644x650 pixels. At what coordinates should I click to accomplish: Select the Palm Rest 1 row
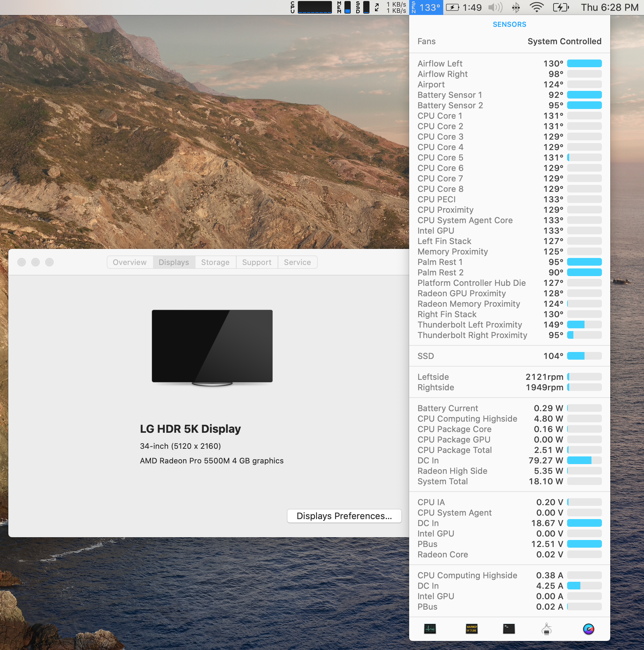click(x=509, y=262)
